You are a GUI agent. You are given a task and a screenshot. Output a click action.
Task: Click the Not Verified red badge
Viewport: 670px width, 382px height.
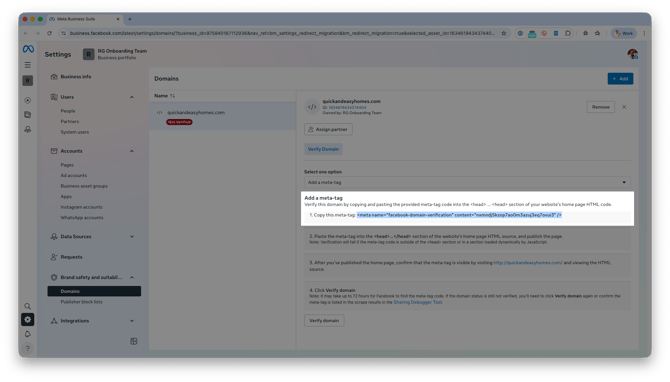tap(179, 122)
